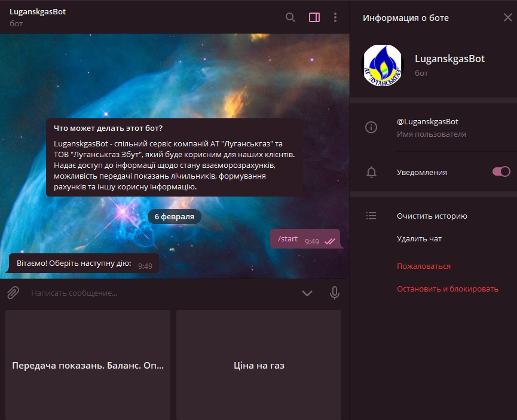Select Удалить чат option
The image size is (517, 420).
[419, 239]
